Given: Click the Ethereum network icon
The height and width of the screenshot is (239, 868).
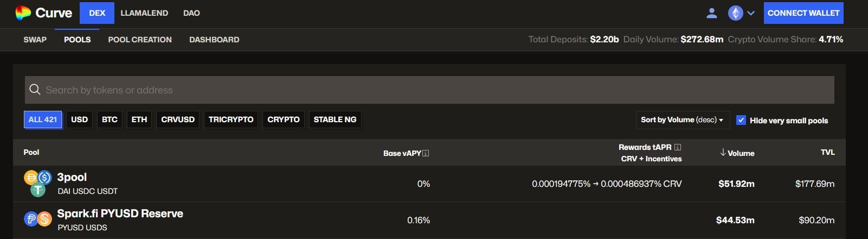Looking at the screenshot, I should coord(735,13).
